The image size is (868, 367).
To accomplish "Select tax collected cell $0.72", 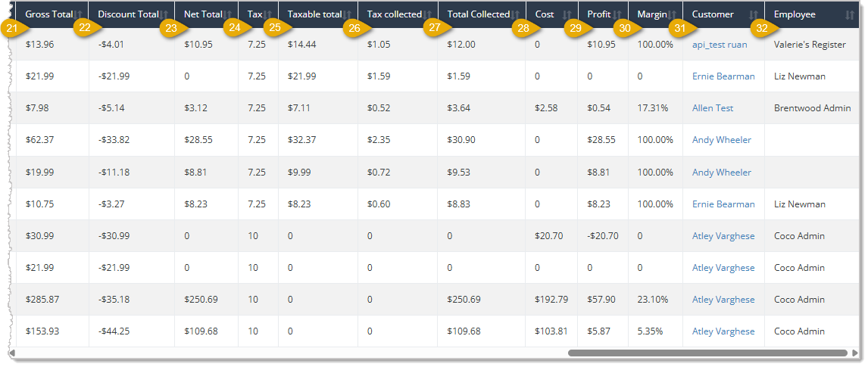I will pyautogui.click(x=379, y=172).
